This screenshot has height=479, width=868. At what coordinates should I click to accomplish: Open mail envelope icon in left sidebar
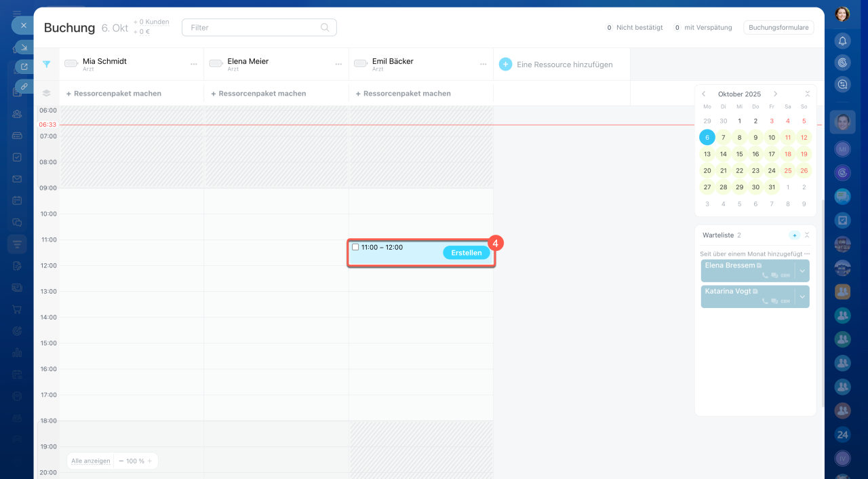coord(17,179)
